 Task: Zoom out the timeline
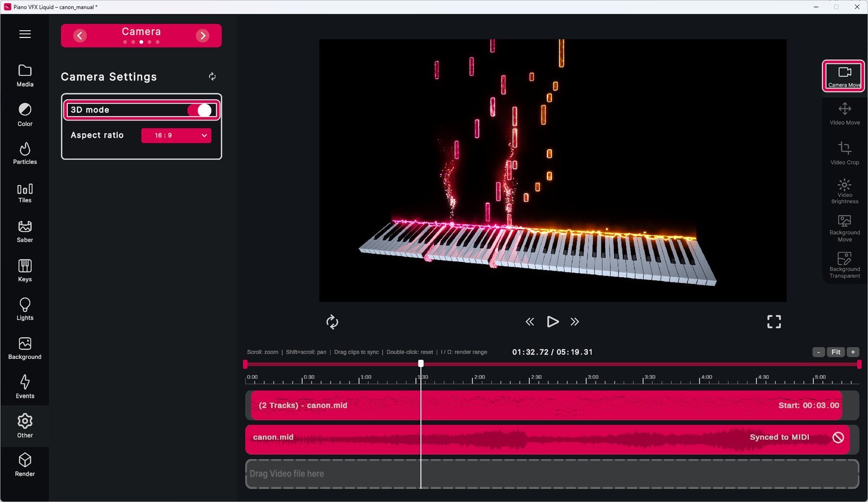click(819, 352)
